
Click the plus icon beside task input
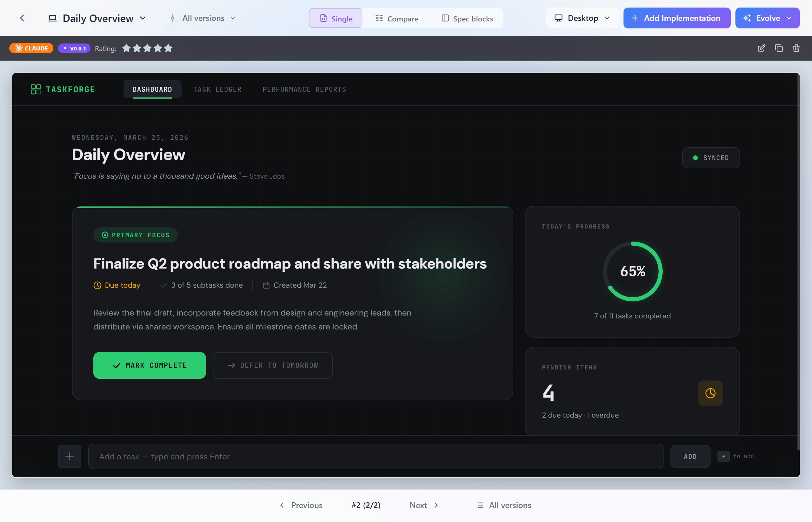click(70, 456)
